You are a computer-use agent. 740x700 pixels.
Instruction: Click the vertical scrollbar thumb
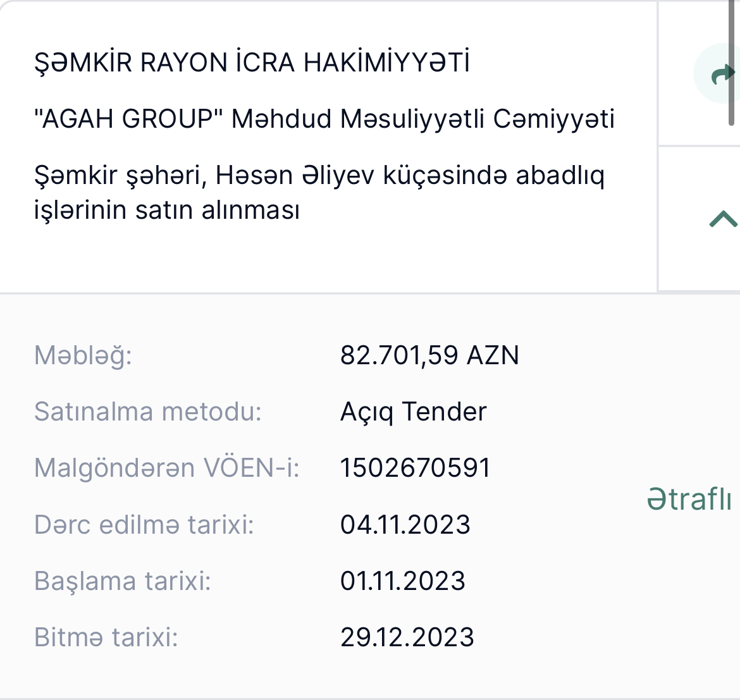pyautogui.click(x=732, y=63)
